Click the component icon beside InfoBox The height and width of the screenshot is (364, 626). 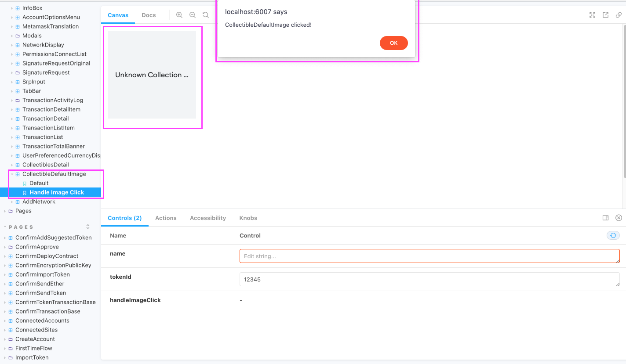(x=18, y=8)
